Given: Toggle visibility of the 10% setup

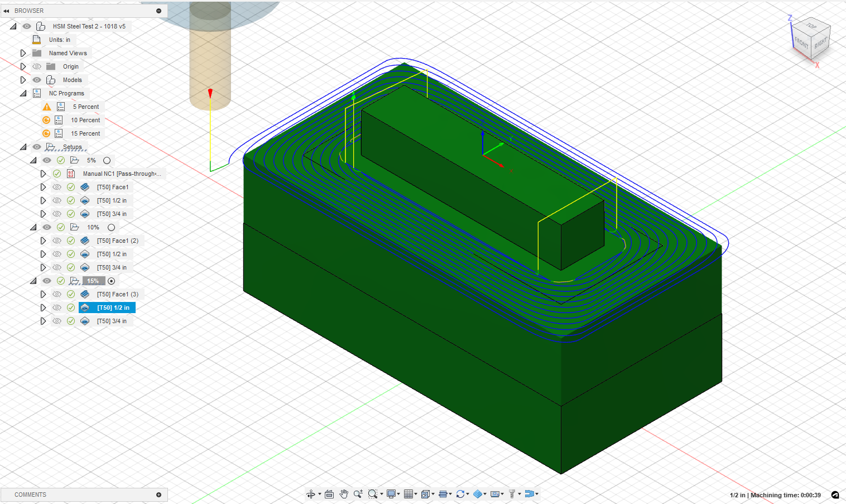Looking at the screenshot, I should tap(47, 227).
